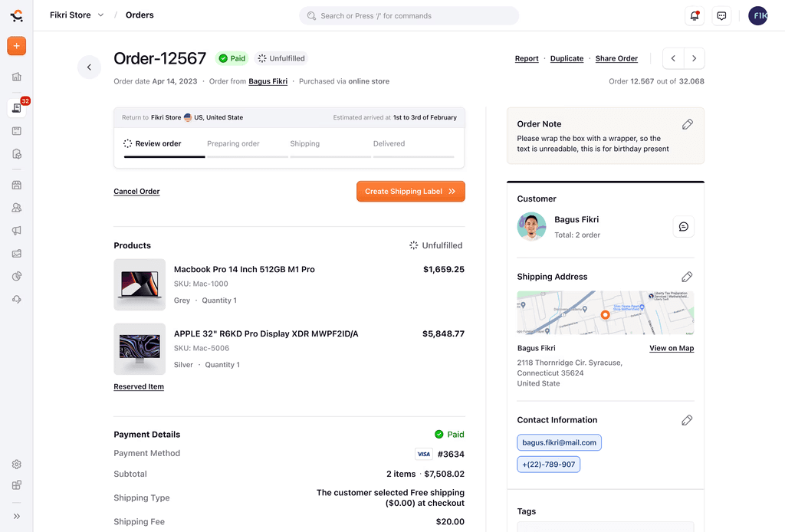The image size is (785, 532).
Task: Open the Apple Pro Display XDR thumbnail
Action: coord(140,349)
